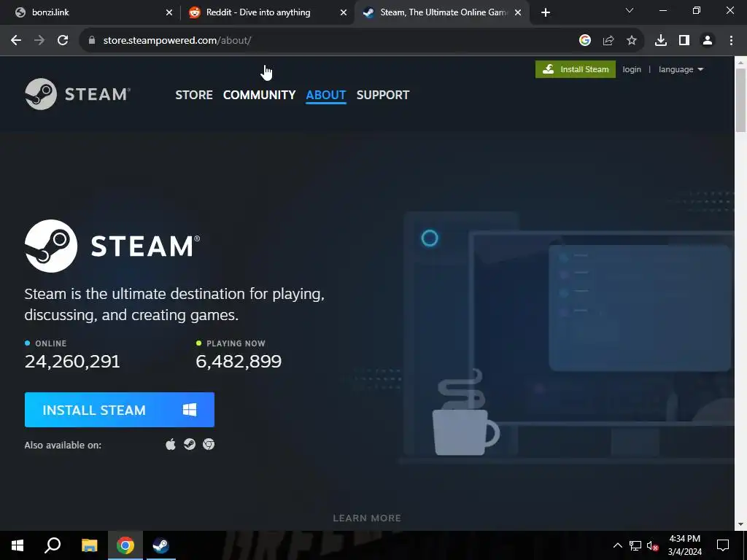Screen dimensions: 747x560
Task: Open the network tray icon
Action: click(635, 545)
